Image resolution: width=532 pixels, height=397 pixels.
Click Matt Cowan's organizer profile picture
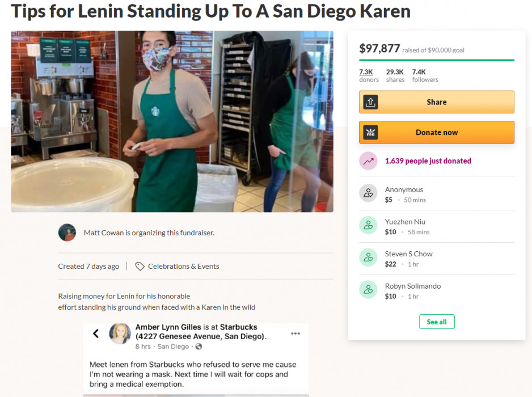click(x=67, y=233)
